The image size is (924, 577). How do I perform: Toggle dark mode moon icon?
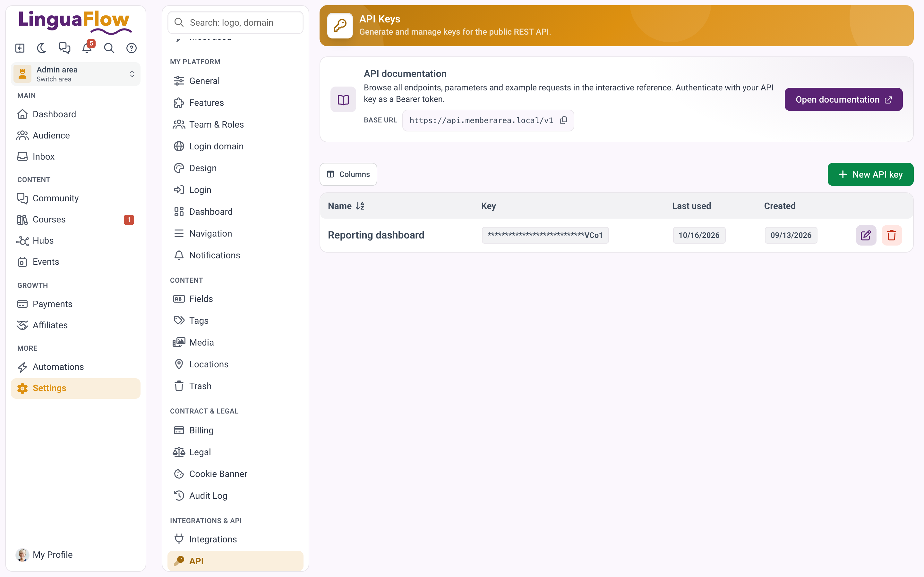pos(42,48)
